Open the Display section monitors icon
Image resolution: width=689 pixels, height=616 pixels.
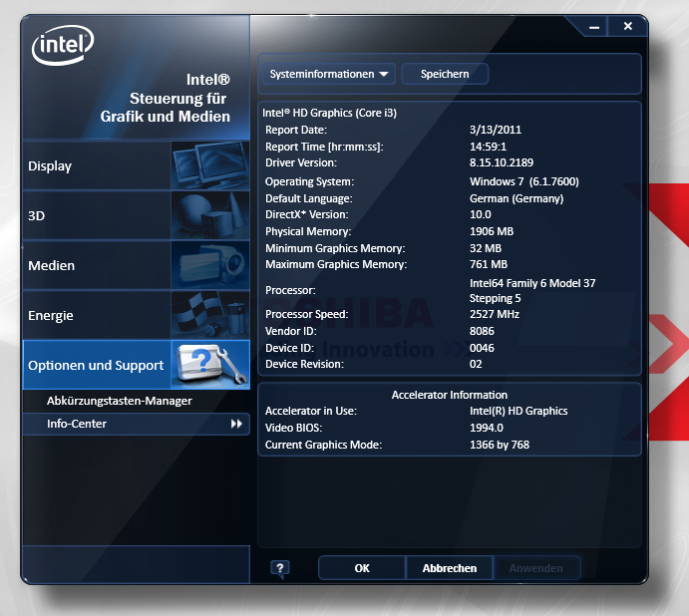[x=210, y=165]
